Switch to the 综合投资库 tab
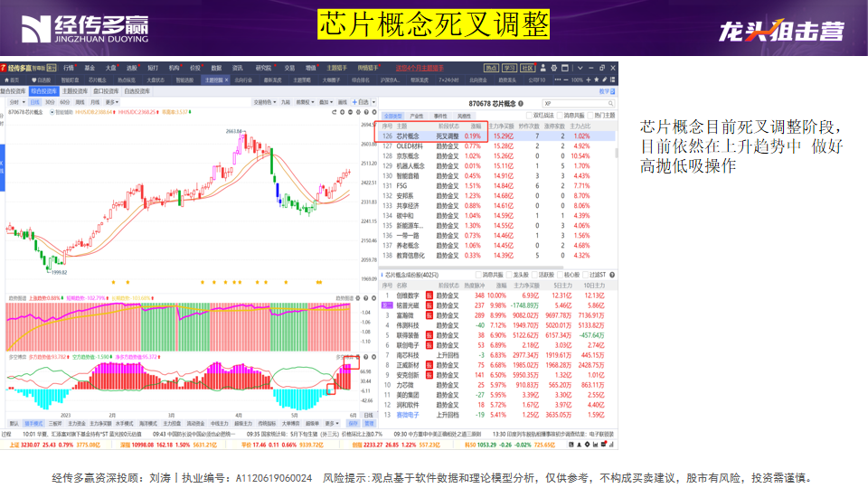Image resolution: width=868 pixels, height=488 pixels. click(43, 91)
